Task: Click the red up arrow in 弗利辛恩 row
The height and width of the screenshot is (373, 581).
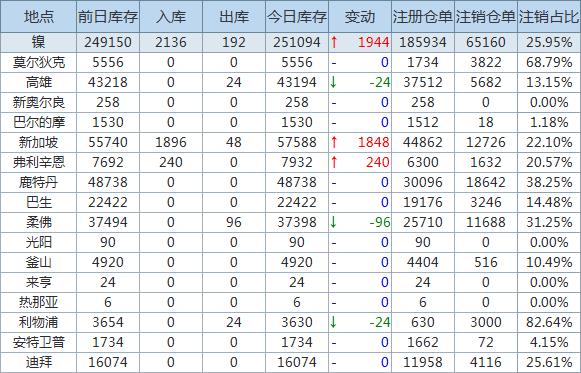Action: pos(334,162)
